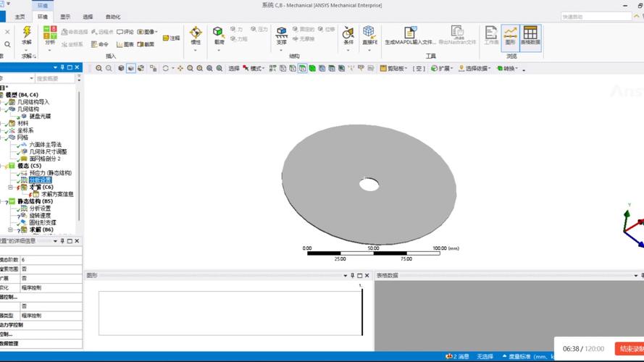Viewport: 644px width, 362px height.
Task: Toggle the 图形 graph panel button
Action: 511,34
